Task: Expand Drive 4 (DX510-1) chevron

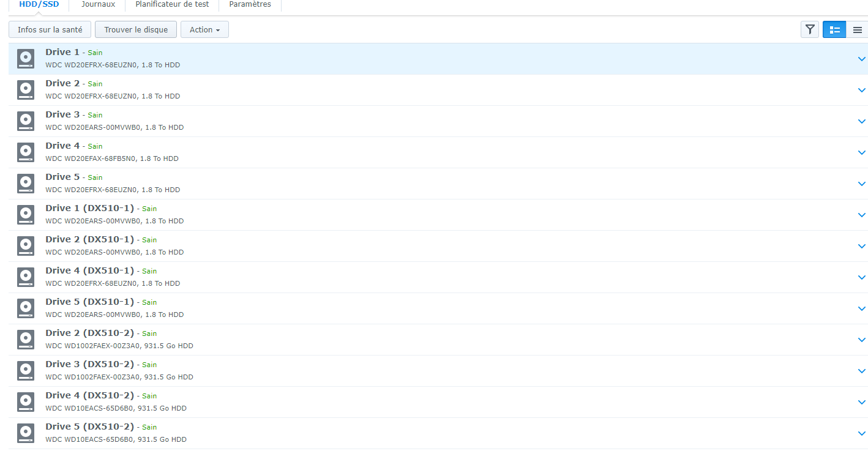Action: [x=862, y=278]
